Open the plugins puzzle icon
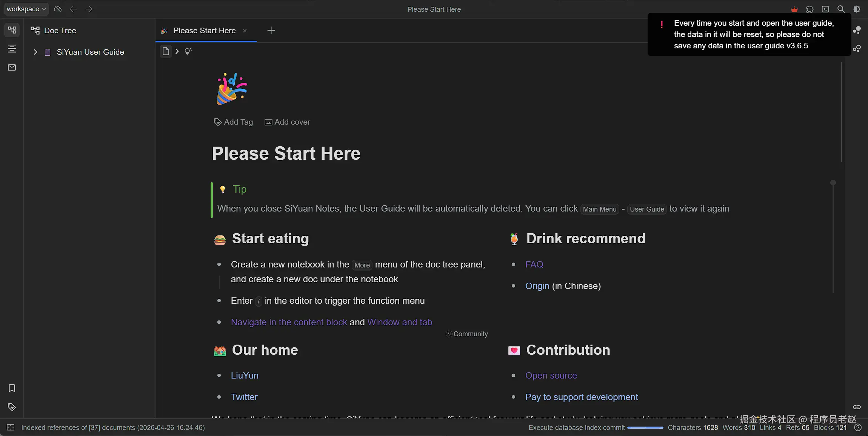The image size is (868, 436). [x=810, y=9]
